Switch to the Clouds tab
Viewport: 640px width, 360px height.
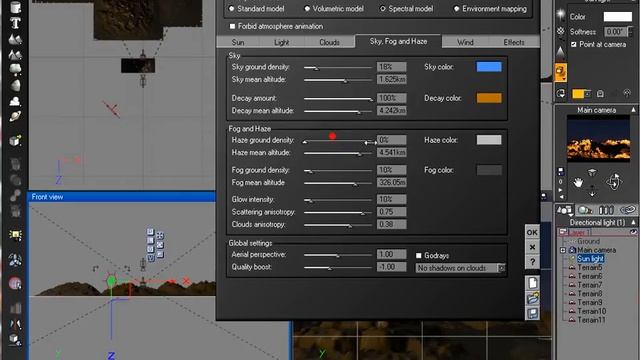(x=329, y=42)
